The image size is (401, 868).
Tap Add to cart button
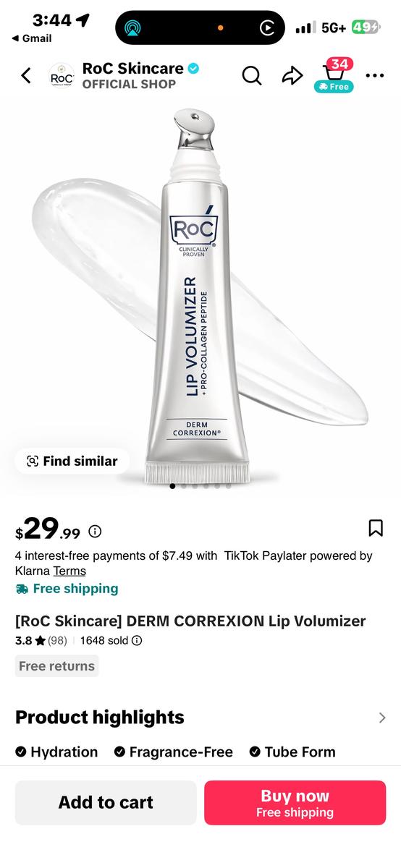tap(106, 802)
